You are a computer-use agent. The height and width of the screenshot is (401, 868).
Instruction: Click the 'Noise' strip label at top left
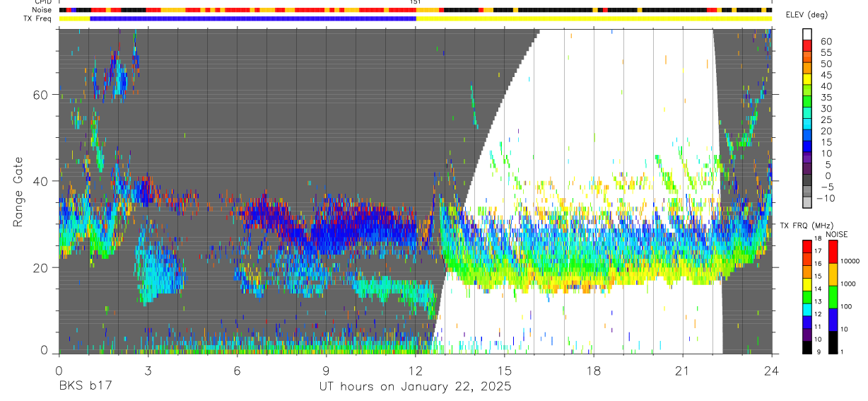point(41,11)
